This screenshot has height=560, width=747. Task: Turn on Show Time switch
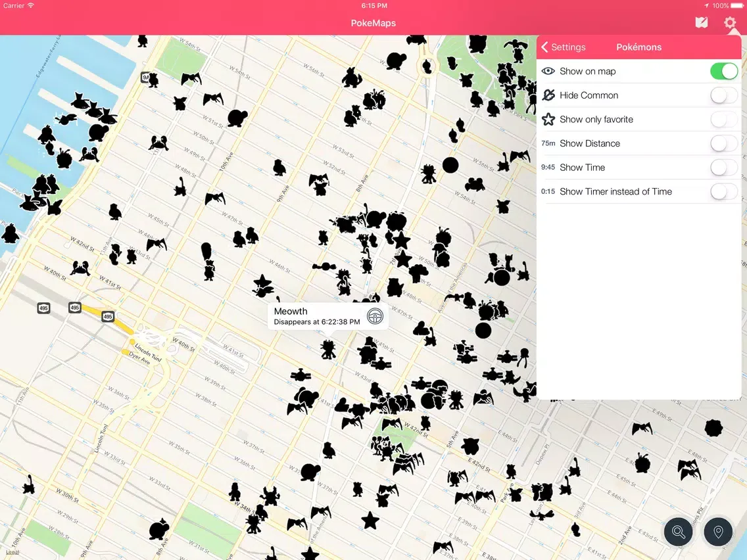pos(723,168)
